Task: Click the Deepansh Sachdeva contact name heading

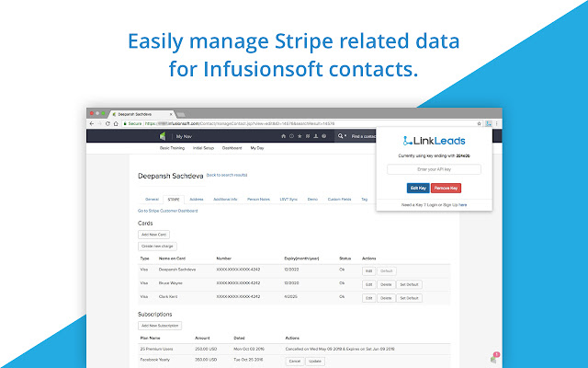Action: point(171,176)
